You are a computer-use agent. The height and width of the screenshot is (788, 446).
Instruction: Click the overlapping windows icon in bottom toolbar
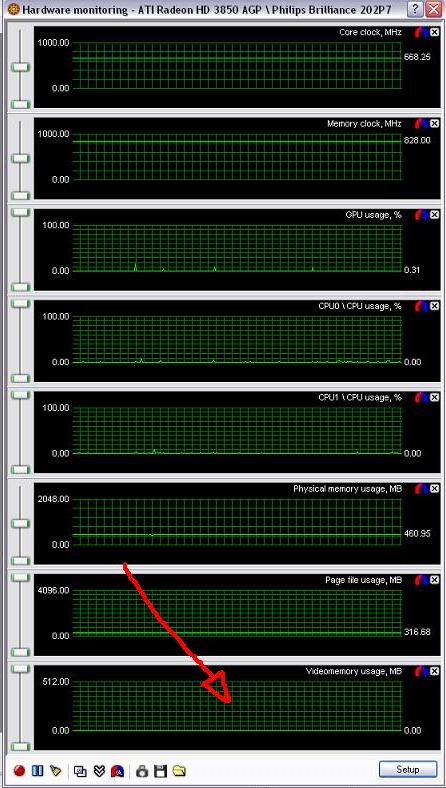(x=80, y=770)
